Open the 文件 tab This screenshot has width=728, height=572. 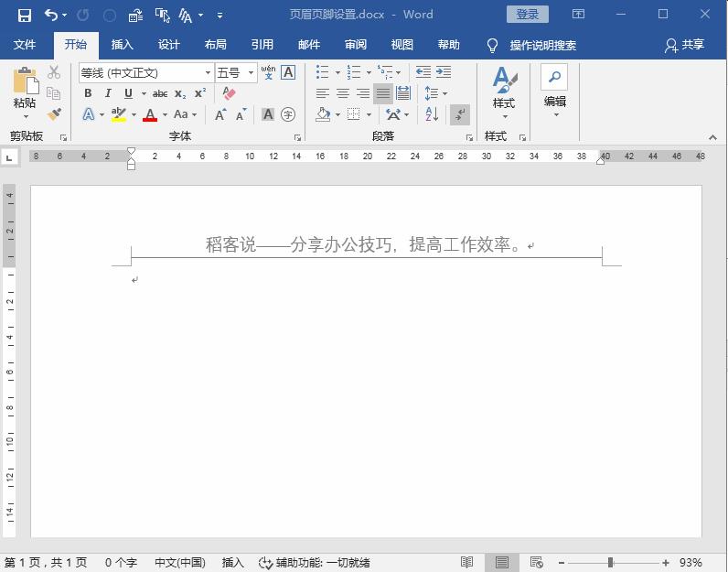click(25, 45)
